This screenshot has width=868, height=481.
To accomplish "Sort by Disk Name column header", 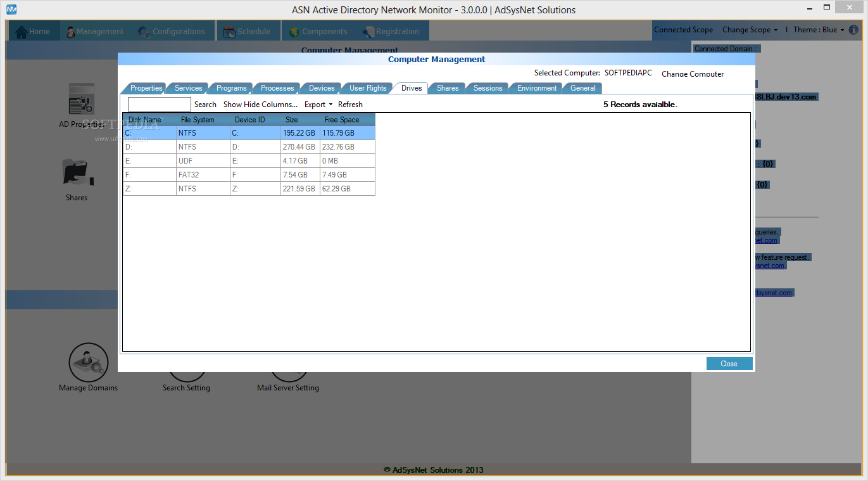I will pyautogui.click(x=149, y=120).
